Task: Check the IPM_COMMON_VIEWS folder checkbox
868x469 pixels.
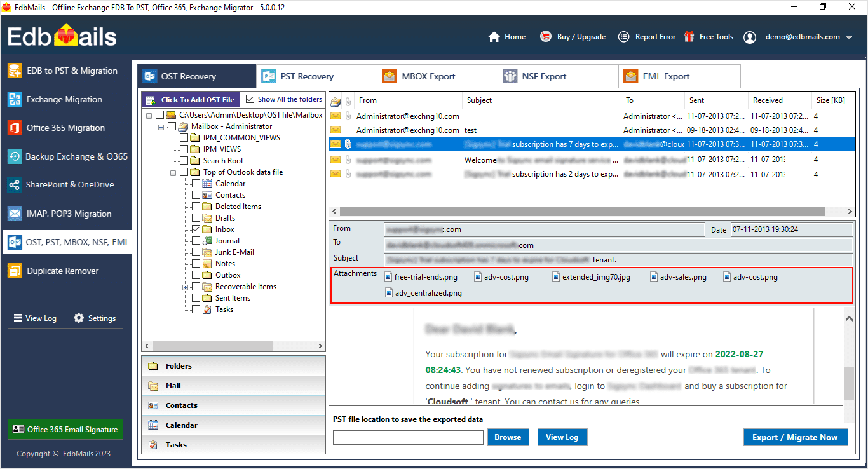Action: (x=184, y=138)
